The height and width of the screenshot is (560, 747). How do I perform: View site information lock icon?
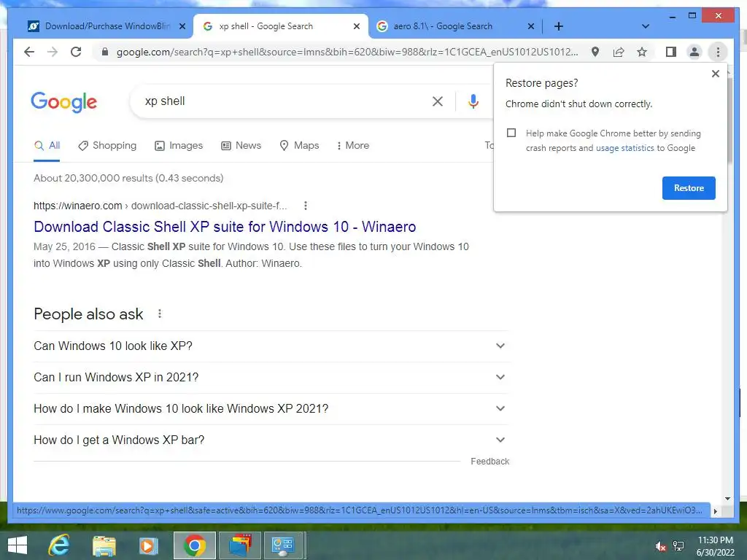105,52
